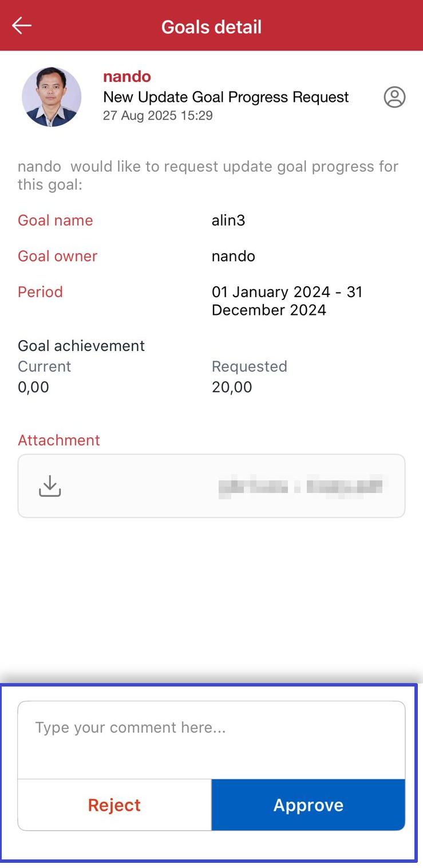Click the 'Goal name' label
The image size is (423, 868).
coord(56,220)
